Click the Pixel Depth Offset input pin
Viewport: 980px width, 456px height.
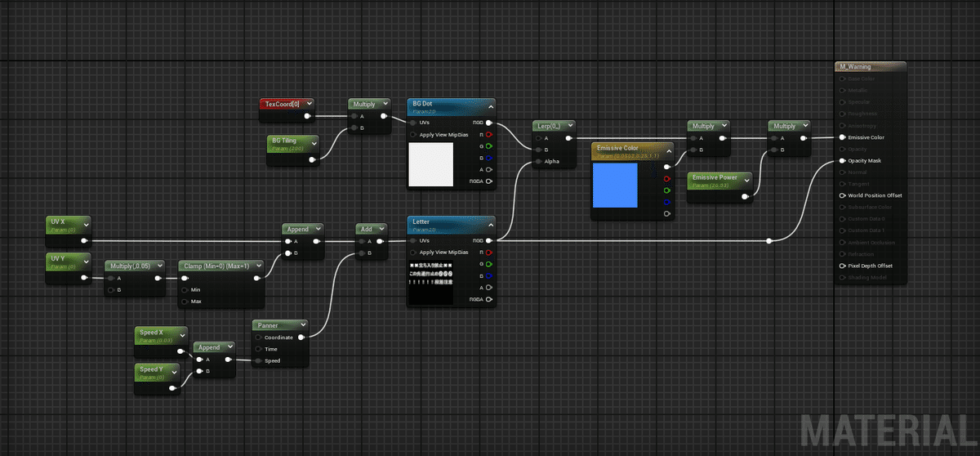842,266
